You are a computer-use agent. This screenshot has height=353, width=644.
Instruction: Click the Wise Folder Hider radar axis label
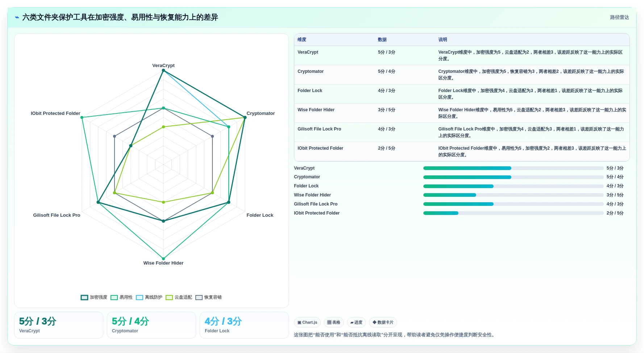point(163,263)
